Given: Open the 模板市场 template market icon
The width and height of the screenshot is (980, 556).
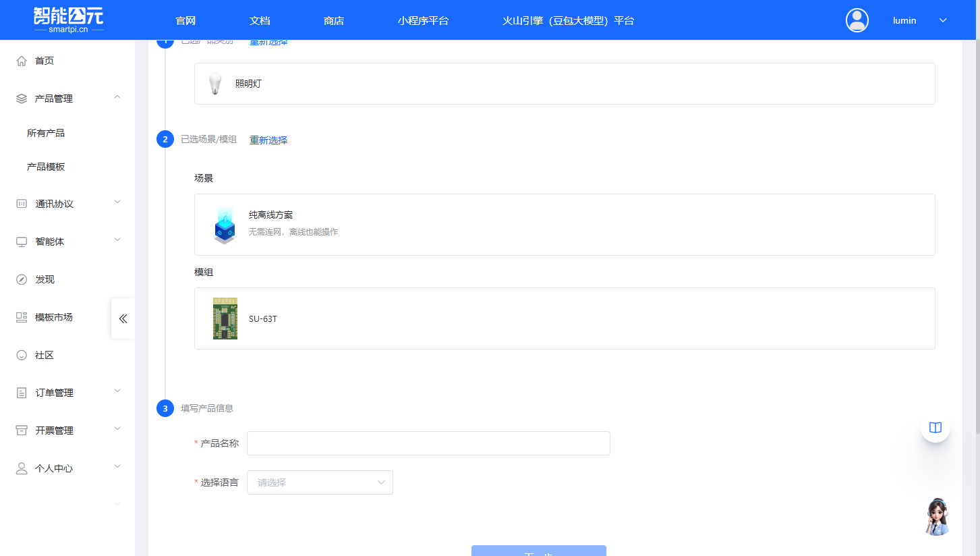Looking at the screenshot, I should click(21, 316).
